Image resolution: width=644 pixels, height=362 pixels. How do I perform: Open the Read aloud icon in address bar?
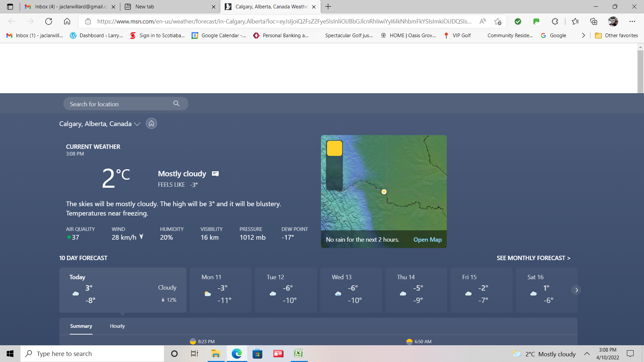click(483, 21)
